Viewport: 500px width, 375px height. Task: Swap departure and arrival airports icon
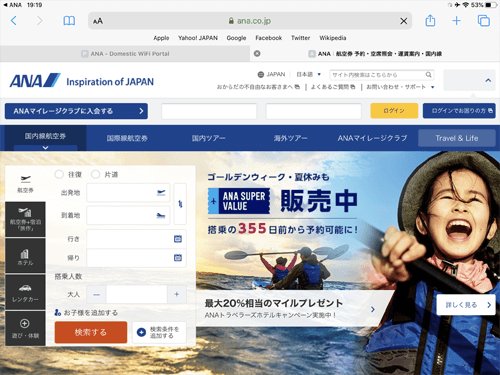(x=180, y=204)
